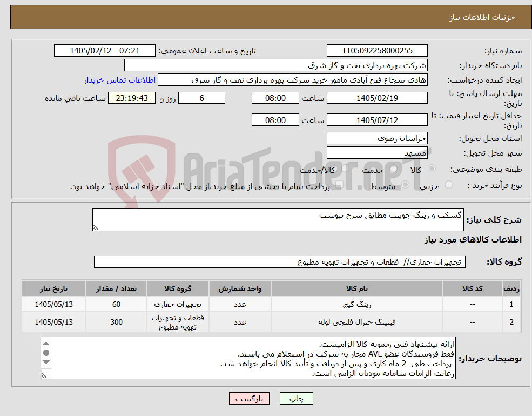Image resolution: width=532 pixels, height=416 pixels.
Task: Click resize grip of general description box
Action: pos(96,227)
